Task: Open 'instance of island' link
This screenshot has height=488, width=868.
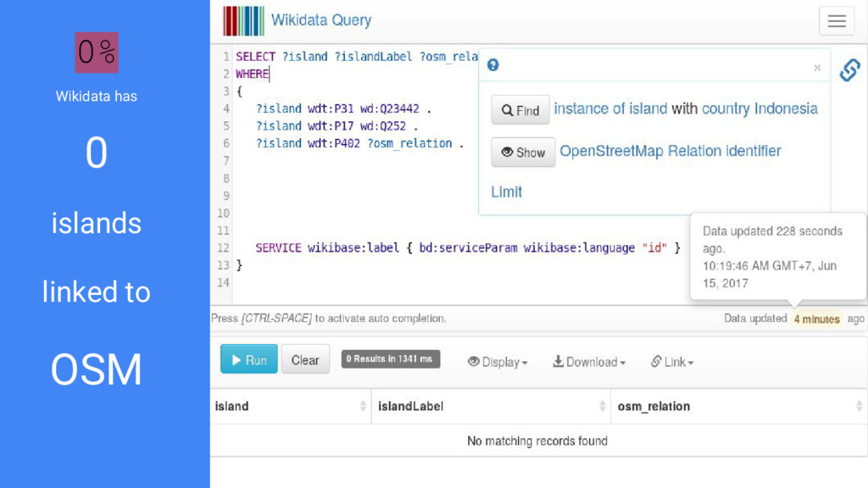Action: point(610,108)
